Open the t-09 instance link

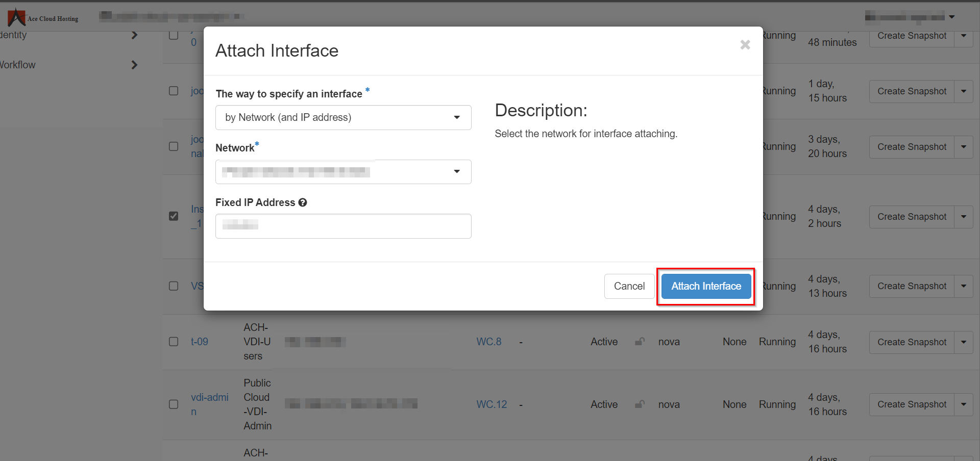pos(200,342)
